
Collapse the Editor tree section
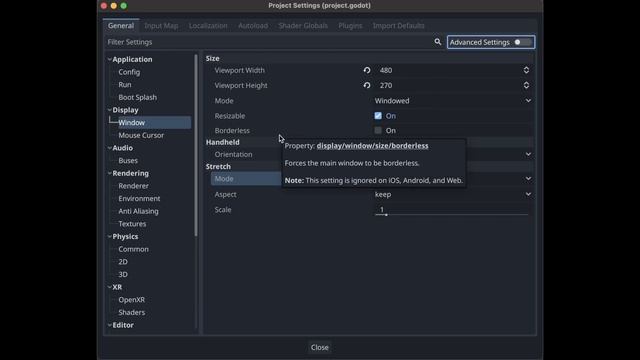[109, 325]
